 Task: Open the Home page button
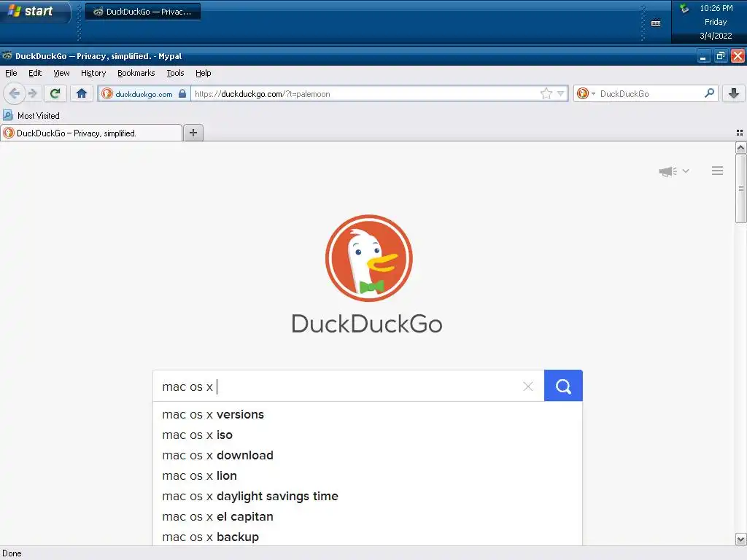[82, 93]
